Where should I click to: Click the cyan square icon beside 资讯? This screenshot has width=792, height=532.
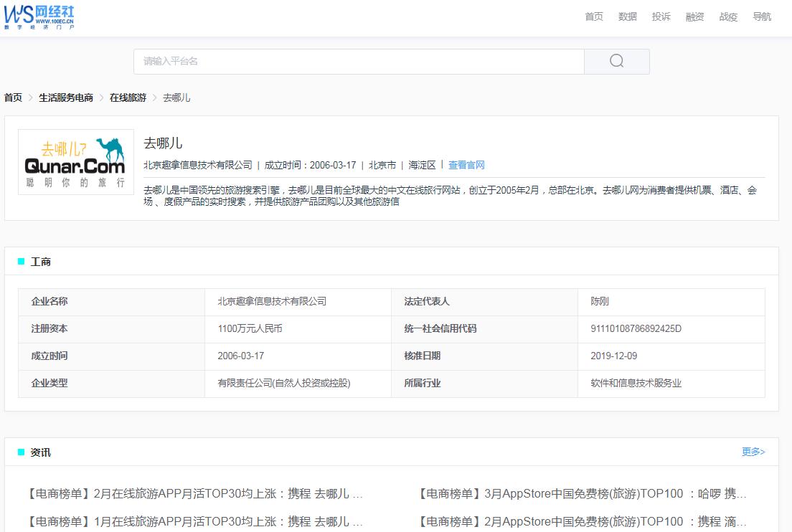pos(22,452)
